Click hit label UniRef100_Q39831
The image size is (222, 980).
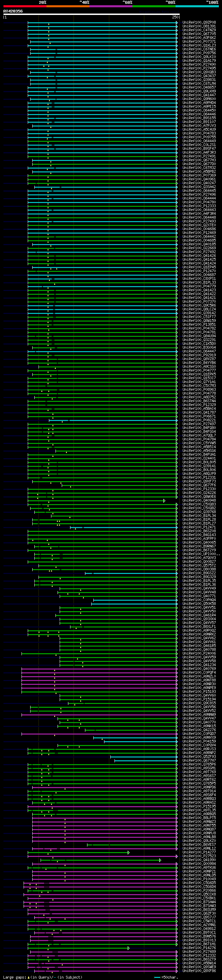pyautogui.click(x=199, y=80)
